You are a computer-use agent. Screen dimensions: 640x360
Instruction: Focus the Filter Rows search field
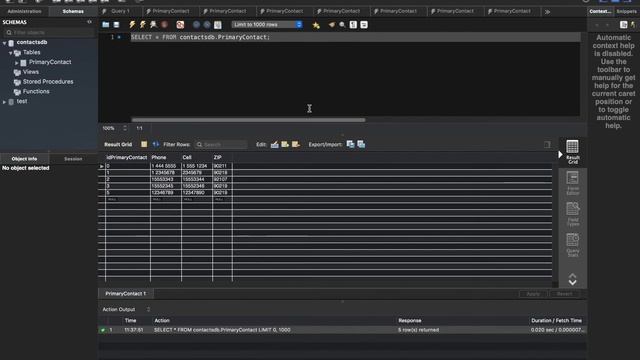221,144
